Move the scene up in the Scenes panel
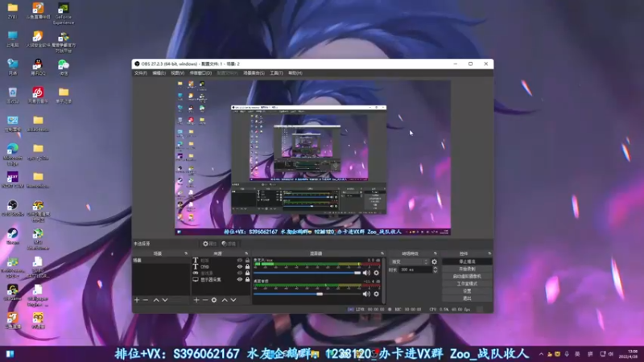This screenshot has width=644, height=362. point(156,300)
